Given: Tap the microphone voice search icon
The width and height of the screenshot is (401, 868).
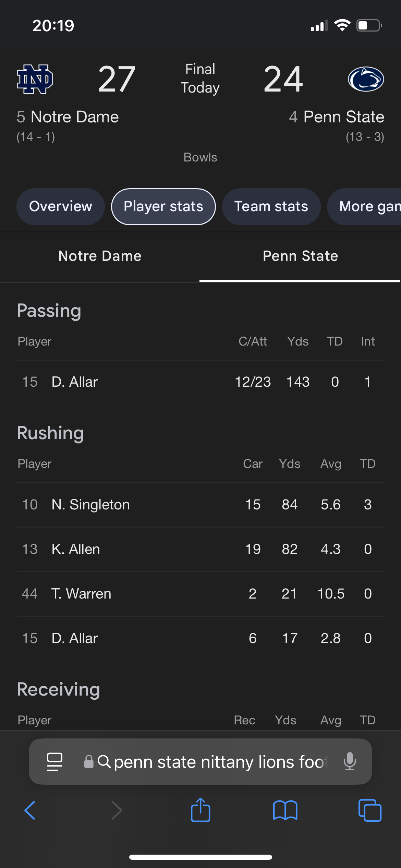Looking at the screenshot, I should pos(350,761).
